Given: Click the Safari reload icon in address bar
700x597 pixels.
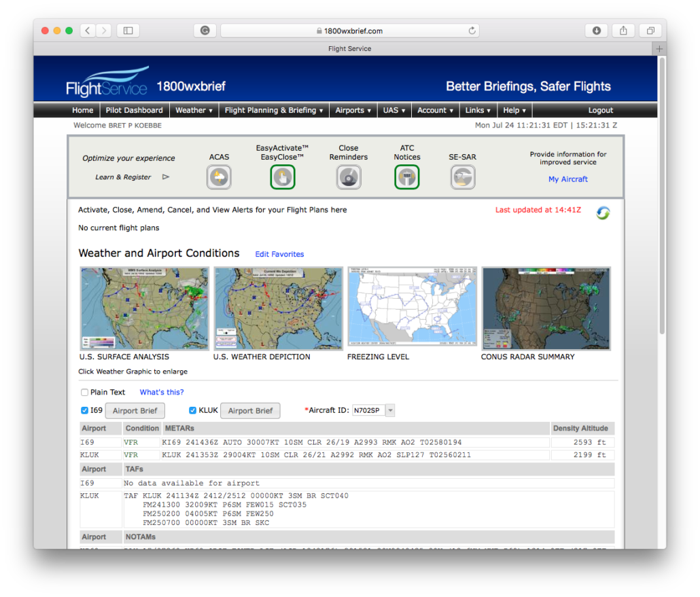Looking at the screenshot, I should point(472,30).
